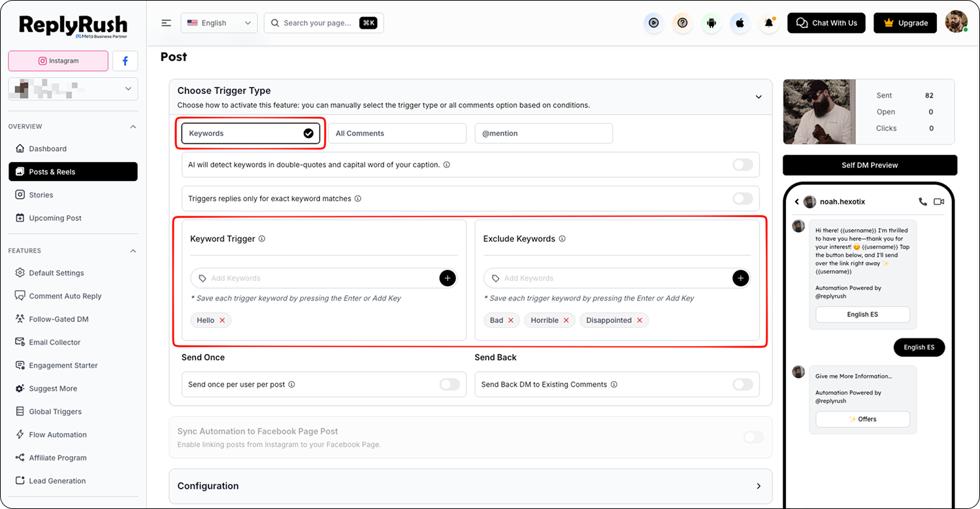
Task: Open Follow-Gated DM feature
Action: tap(73, 320)
